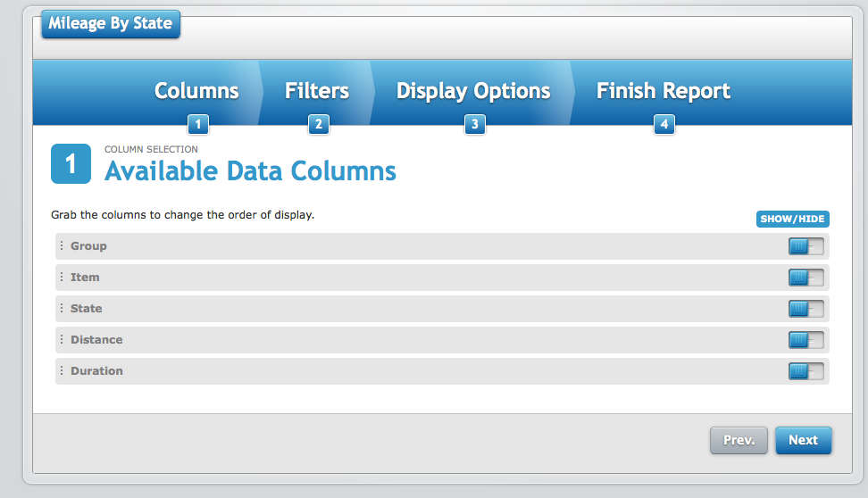Click the step 2 number badge under Filters
The width and height of the screenshot is (868, 498).
coord(319,125)
